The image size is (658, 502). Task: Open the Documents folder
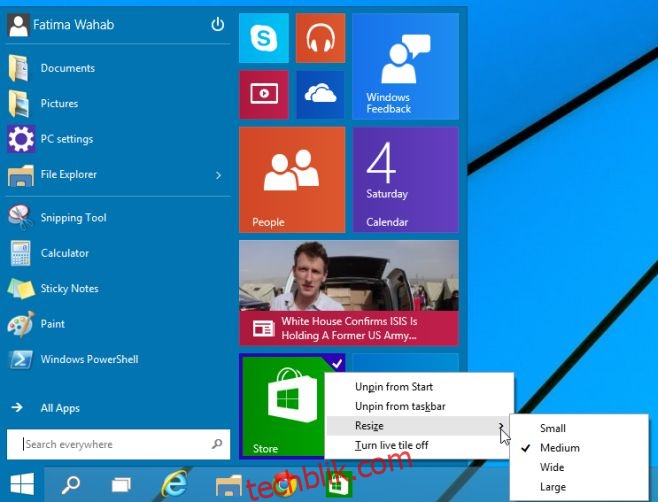118,68
